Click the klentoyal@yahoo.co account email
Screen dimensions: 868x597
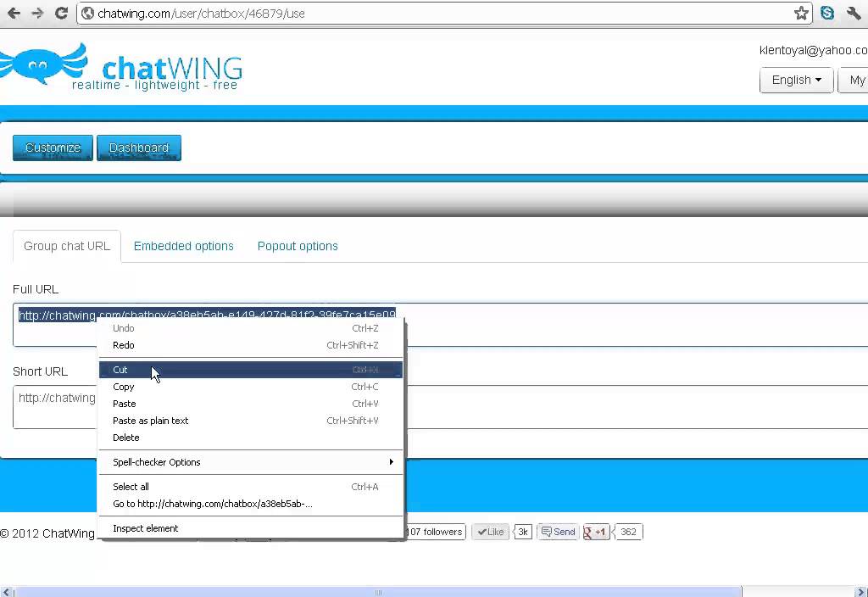point(813,50)
